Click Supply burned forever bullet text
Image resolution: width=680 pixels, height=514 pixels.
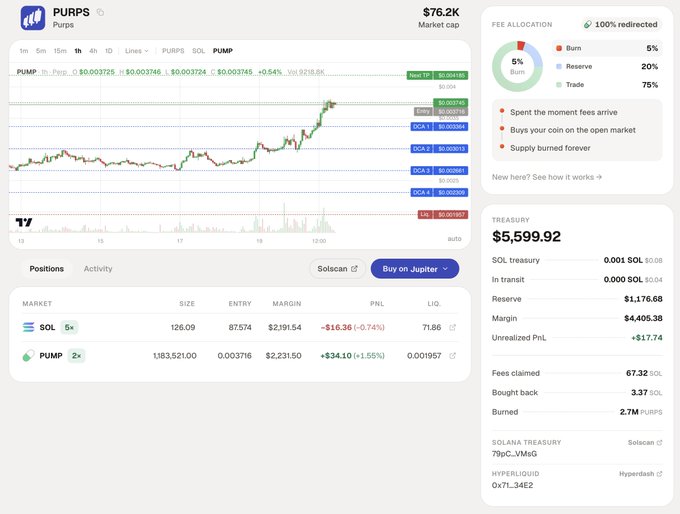pyautogui.click(x=550, y=148)
